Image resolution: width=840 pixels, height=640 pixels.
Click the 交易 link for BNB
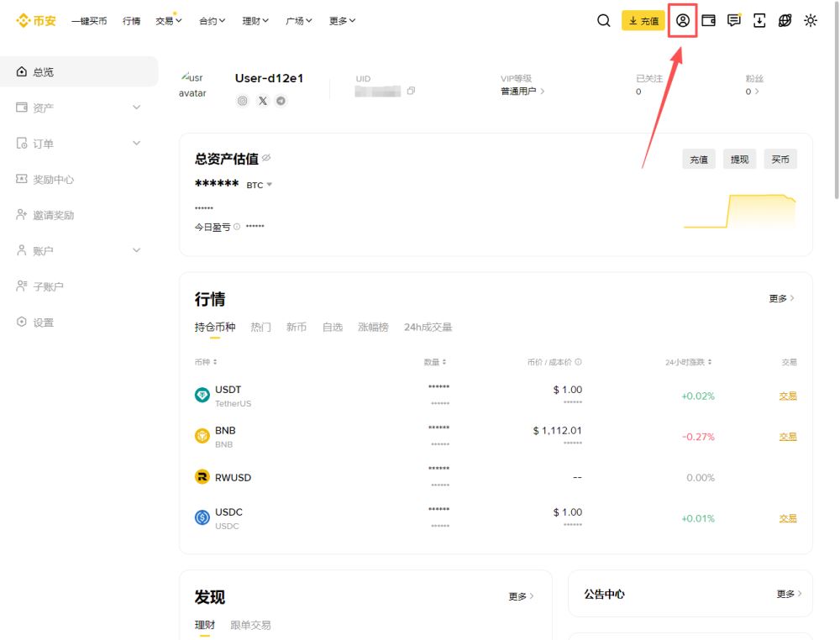pyautogui.click(x=787, y=436)
